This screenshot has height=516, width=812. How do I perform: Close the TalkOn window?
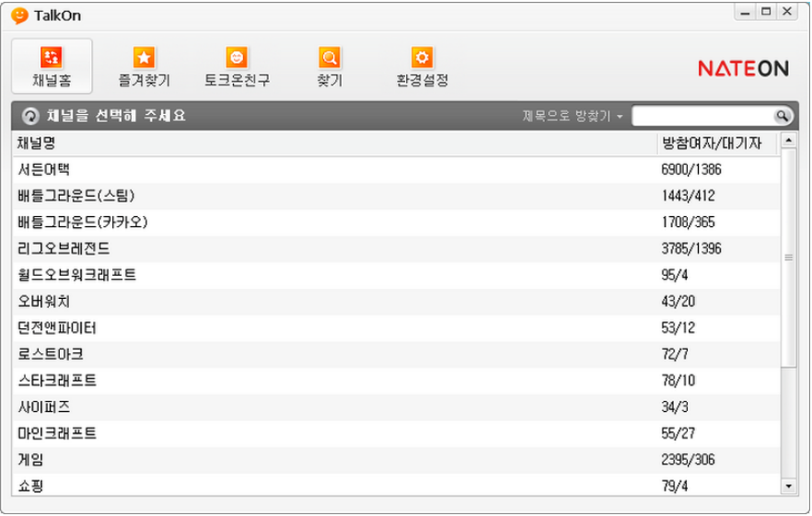point(786,12)
